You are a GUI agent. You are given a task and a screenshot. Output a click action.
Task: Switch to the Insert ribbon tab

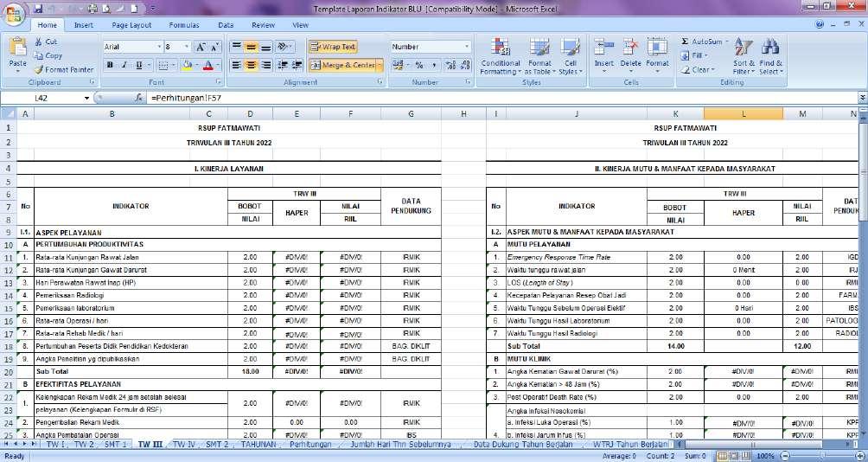pyautogui.click(x=84, y=25)
